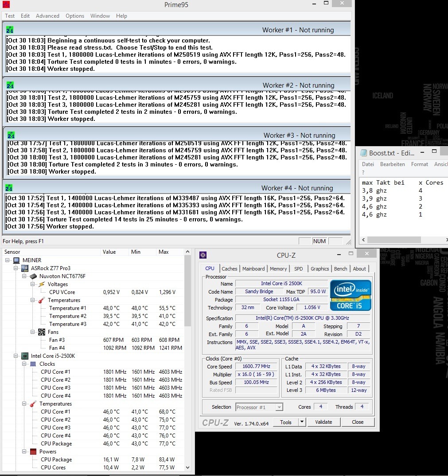Open the Window menu in Prime95
Image resolution: width=448 pixels, height=476 pixels.
(x=100, y=16)
